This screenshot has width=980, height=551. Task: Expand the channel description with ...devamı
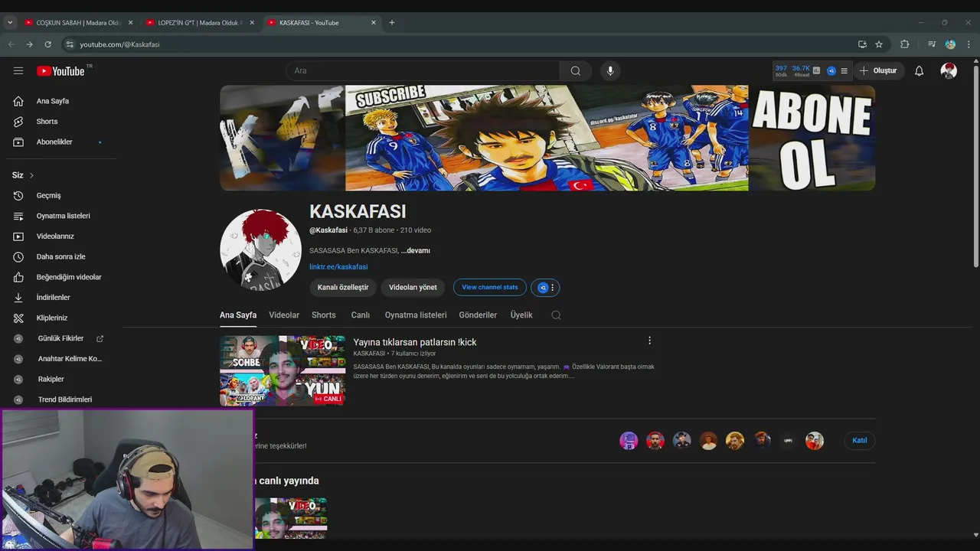pos(416,250)
